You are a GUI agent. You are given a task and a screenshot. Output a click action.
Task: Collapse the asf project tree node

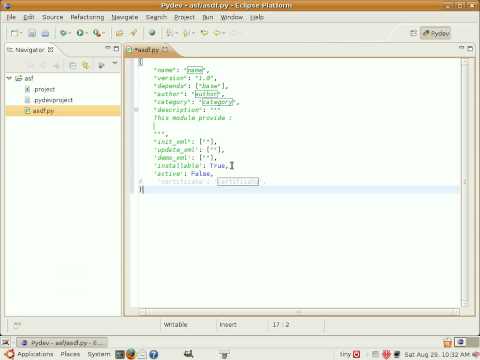pos(9,78)
